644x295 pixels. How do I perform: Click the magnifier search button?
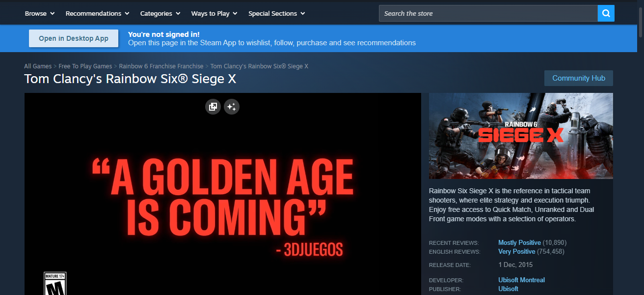click(606, 13)
